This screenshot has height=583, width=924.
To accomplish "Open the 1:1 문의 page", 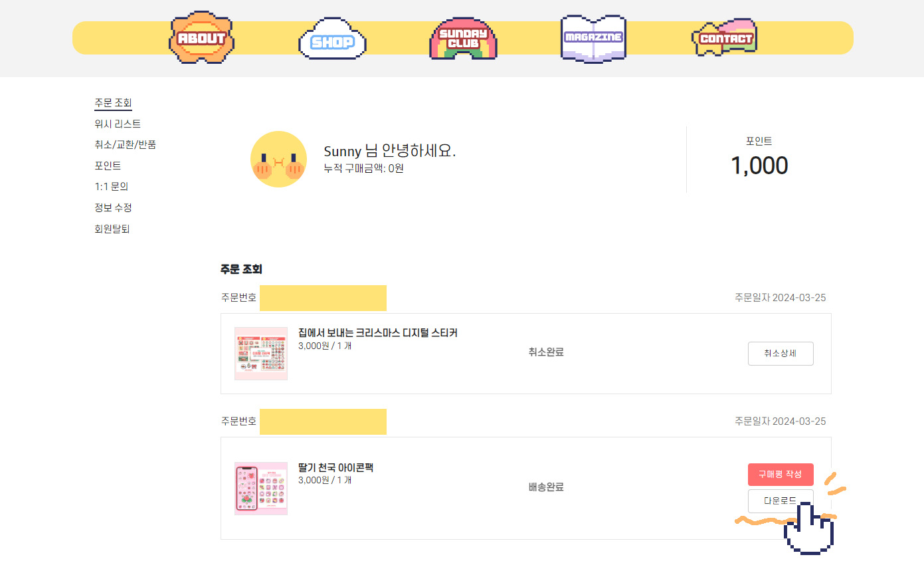I will click(x=111, y=187).
